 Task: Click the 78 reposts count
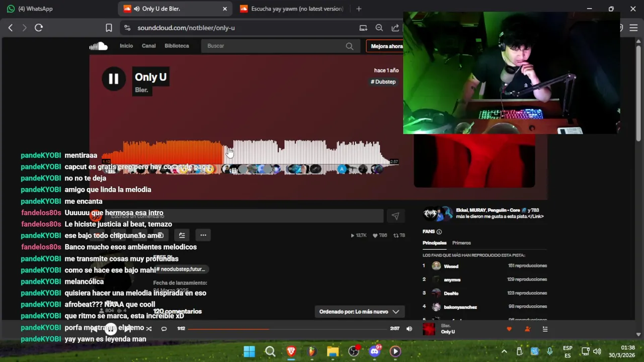coord(399,235)
